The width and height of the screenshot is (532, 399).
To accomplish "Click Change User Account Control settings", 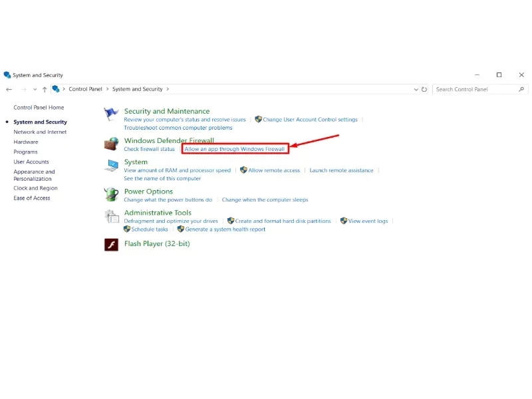I will pos(310,120).
